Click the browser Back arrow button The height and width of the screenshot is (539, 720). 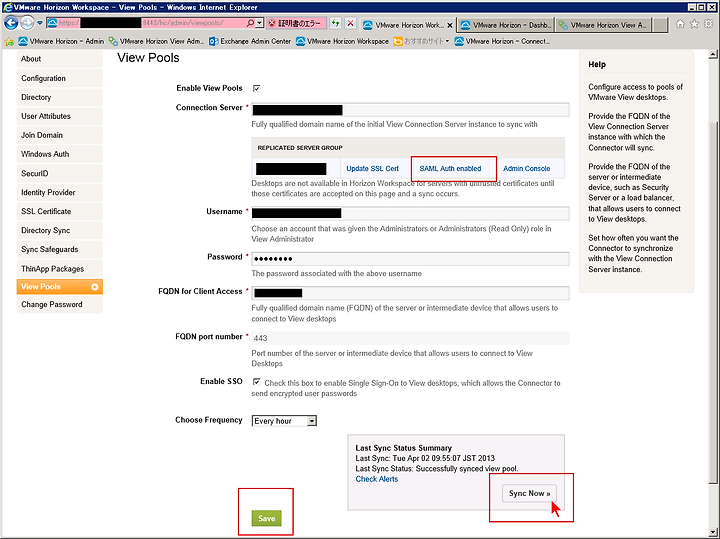(11, 23)
